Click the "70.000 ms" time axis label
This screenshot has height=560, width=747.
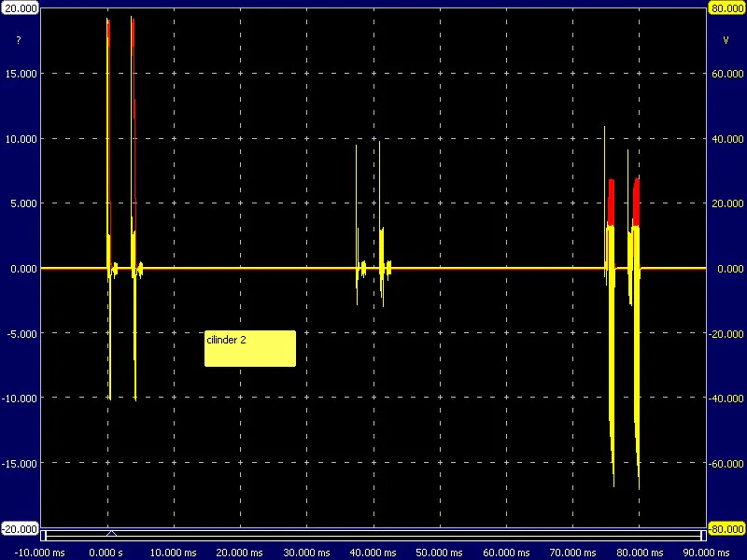tap(572, 553)
